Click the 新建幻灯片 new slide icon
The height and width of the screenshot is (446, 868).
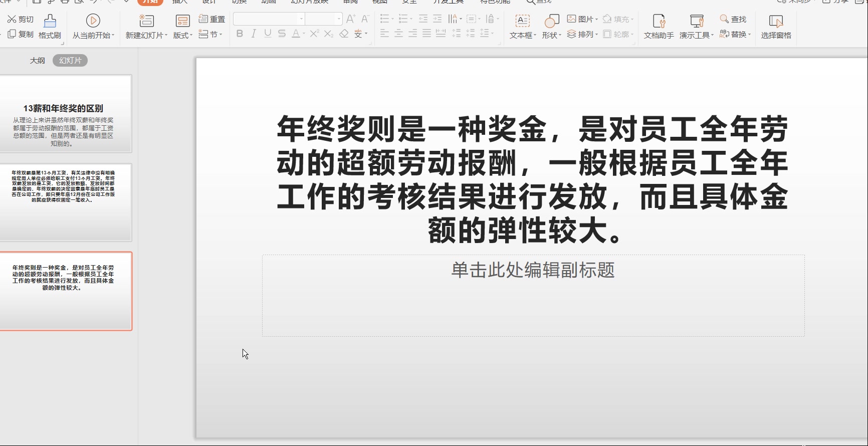click(146, 21)
